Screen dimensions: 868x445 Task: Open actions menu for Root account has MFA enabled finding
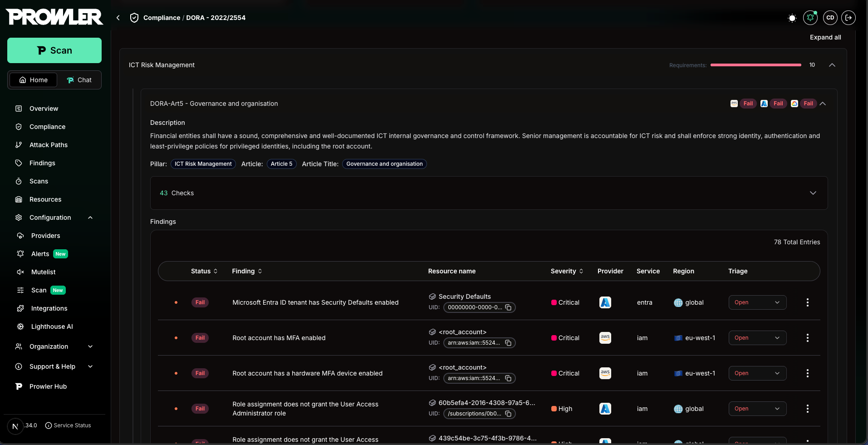tap(807, 338)
